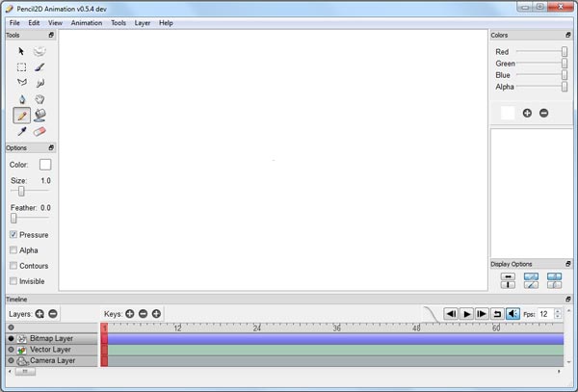Toggle highlighted middle top display option
The width and height of the screenshot is (578, 392).
click(531, 276)
